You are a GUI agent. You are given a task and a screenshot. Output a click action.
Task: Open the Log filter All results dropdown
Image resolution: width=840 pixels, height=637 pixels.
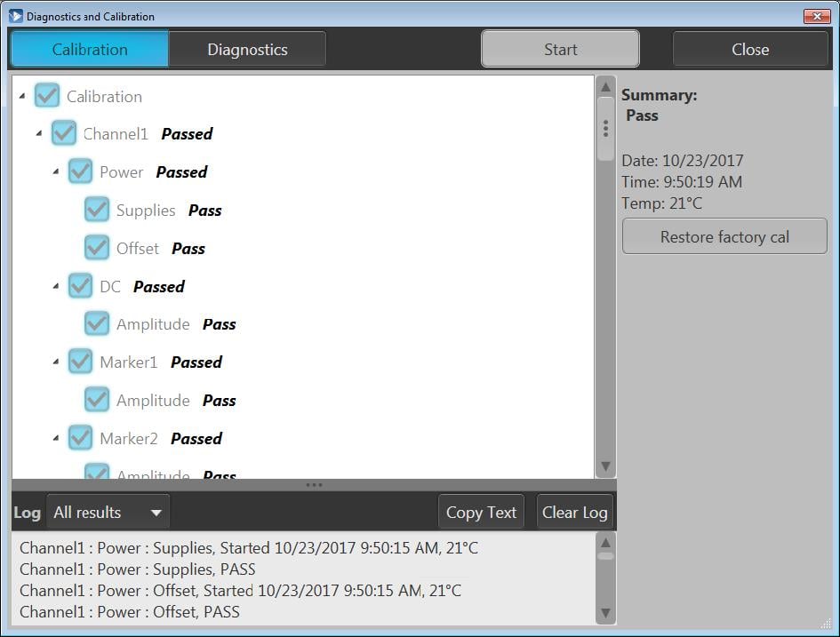point(108,512)
